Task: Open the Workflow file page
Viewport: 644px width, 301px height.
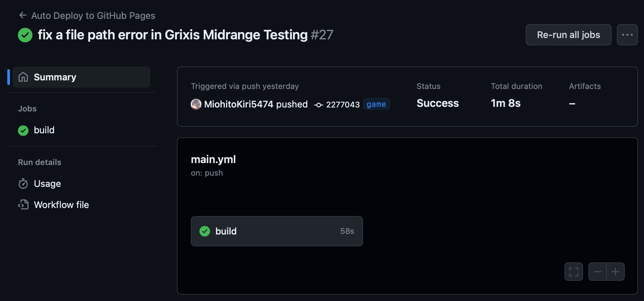Action: tap(61, 205)
